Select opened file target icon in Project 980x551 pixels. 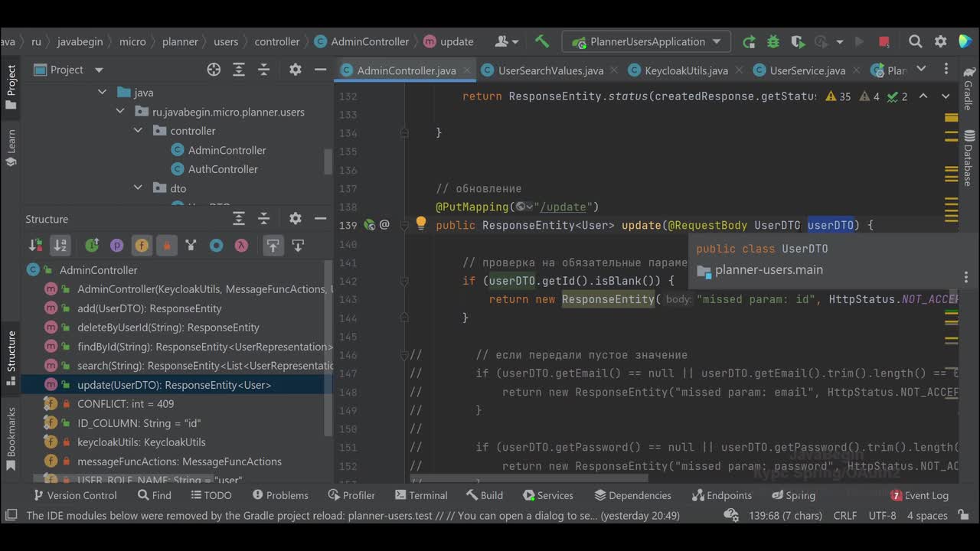click(214, 70)
